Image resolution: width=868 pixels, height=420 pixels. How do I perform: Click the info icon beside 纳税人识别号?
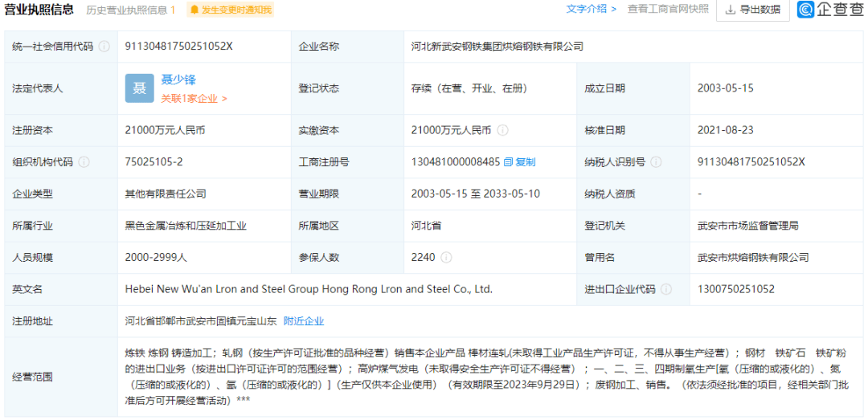[657, 162]
